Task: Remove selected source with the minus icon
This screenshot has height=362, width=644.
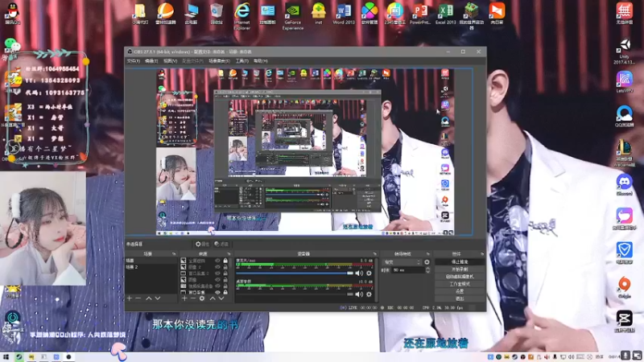Action: tap(193, 298)
